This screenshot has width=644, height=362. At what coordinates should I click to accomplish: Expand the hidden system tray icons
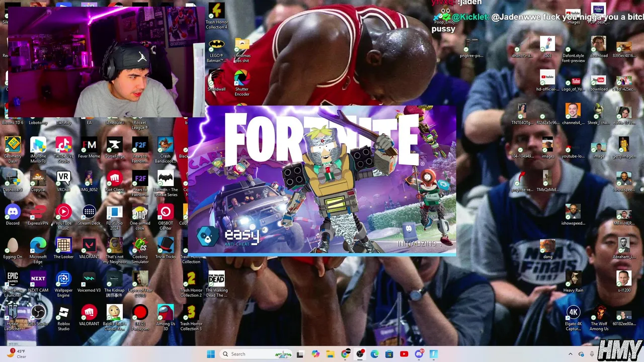click(570, 354)
